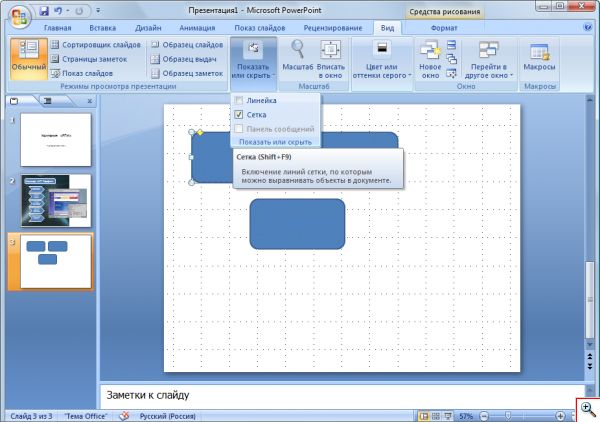This screenshot has width=600, height=422.
Task: Open Slide Sorter (Сортировщик слайдов) view
Action: [x=96, y=45]
